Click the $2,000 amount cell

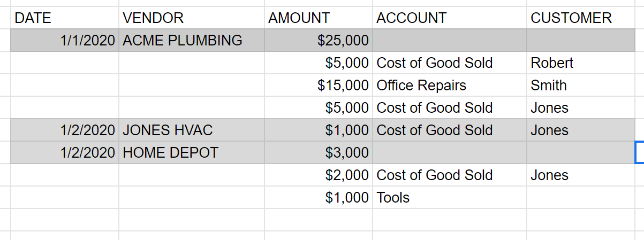(318, 175)
